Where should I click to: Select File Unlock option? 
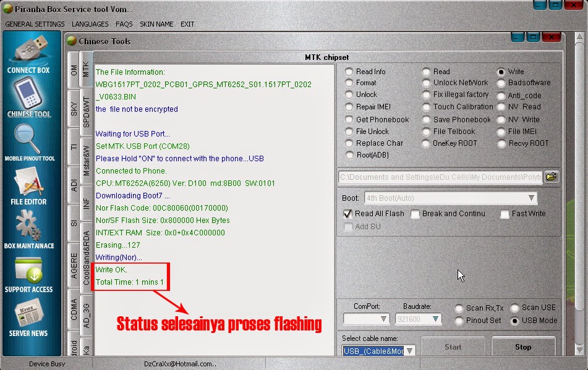pyautogui.click(x=349, y=132)
